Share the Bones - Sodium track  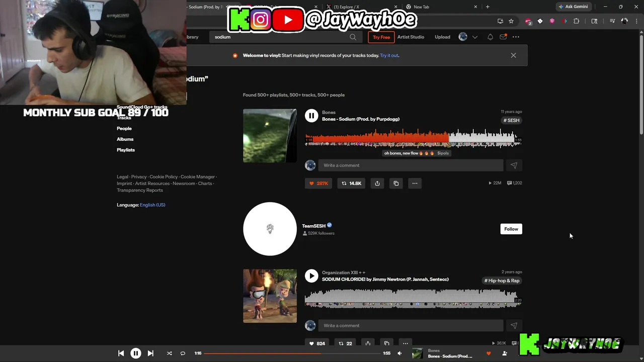[x=377, y=184]
